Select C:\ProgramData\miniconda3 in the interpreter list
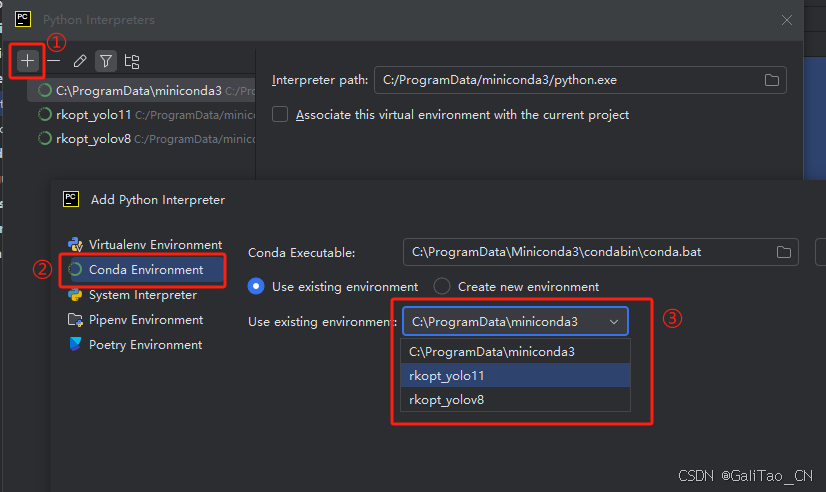This screenshot has height=492, width=826. point(141,91)
